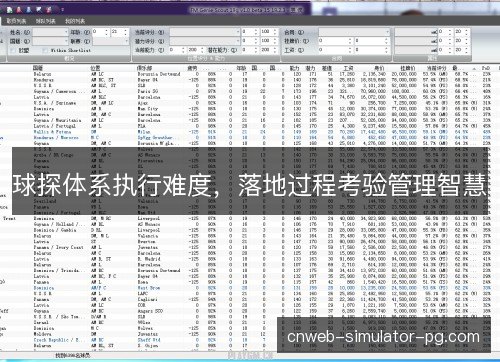Click the maximum age stepper showing 21
The width and height of the screenshot is (500, 362).
[x=119, y=32]
